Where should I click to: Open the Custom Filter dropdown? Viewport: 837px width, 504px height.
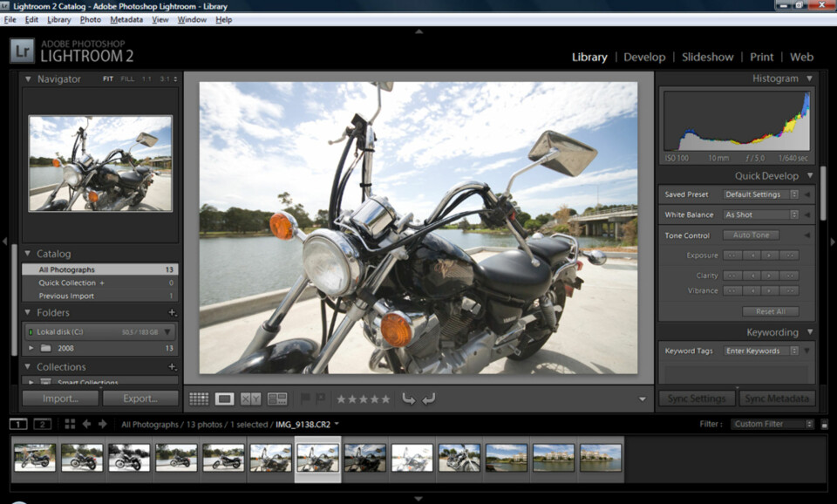tap(772, 424)
